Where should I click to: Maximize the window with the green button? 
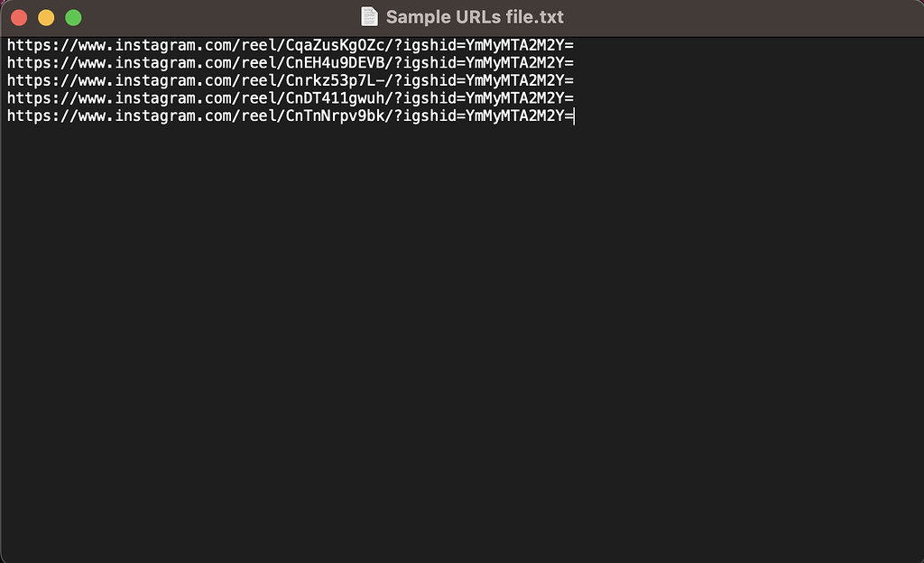[73, 18]
